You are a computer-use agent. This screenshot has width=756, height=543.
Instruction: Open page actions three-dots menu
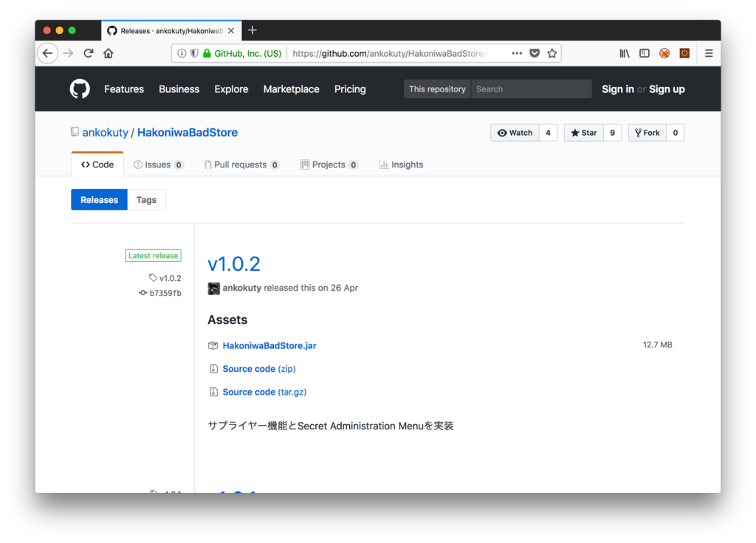517,53
